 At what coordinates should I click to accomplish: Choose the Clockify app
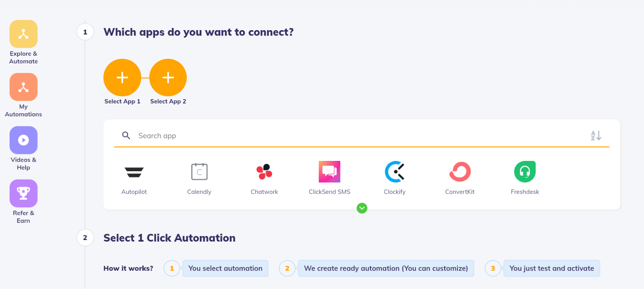point(394,172)
